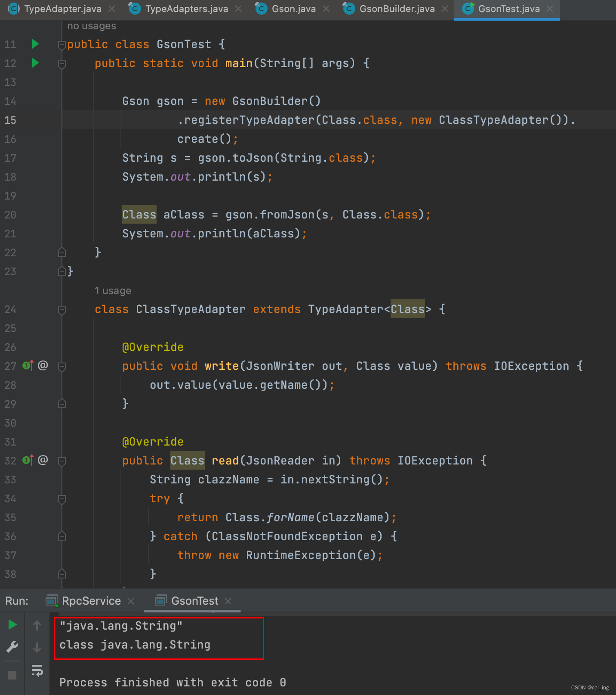Collapse the GsonTest class fold at line 11
This screenshot has height=695, width=616.
[62, 44]
